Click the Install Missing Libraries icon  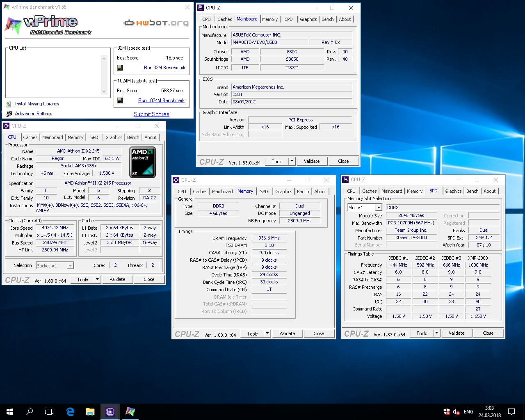coord(9,104)
